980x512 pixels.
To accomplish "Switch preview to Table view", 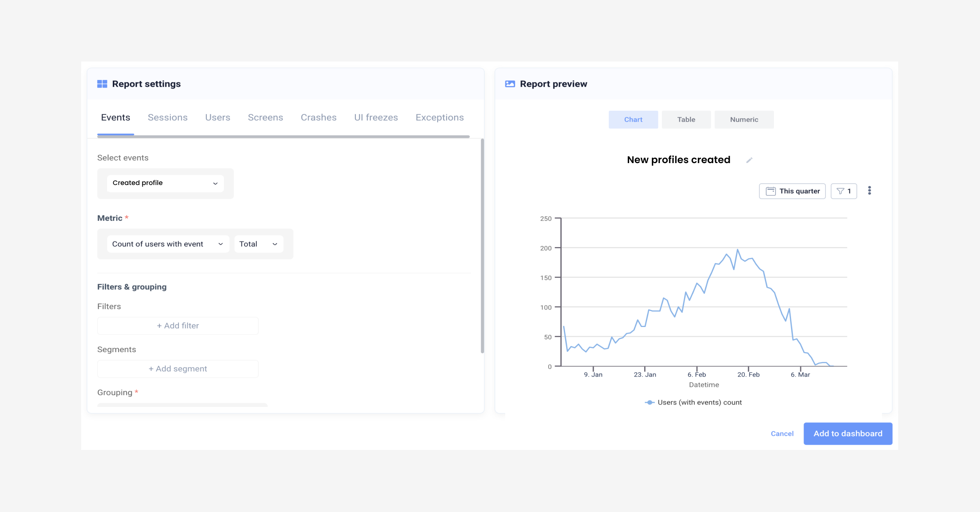I will click(686, 120).
